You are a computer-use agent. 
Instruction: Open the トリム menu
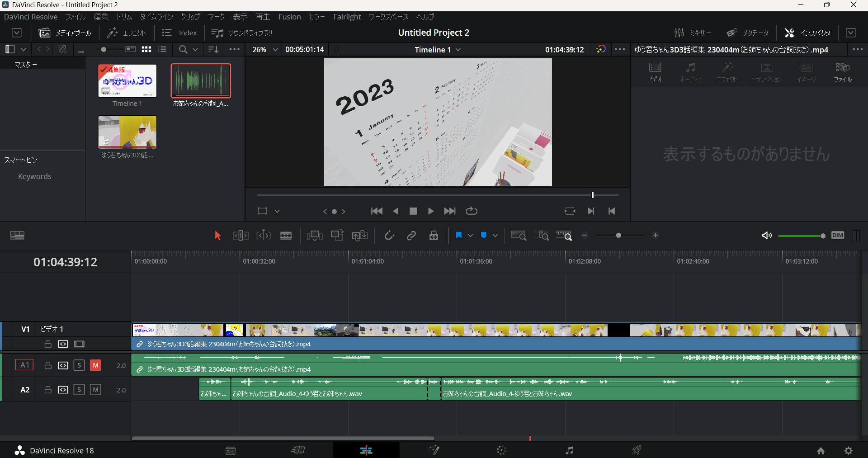124,17
